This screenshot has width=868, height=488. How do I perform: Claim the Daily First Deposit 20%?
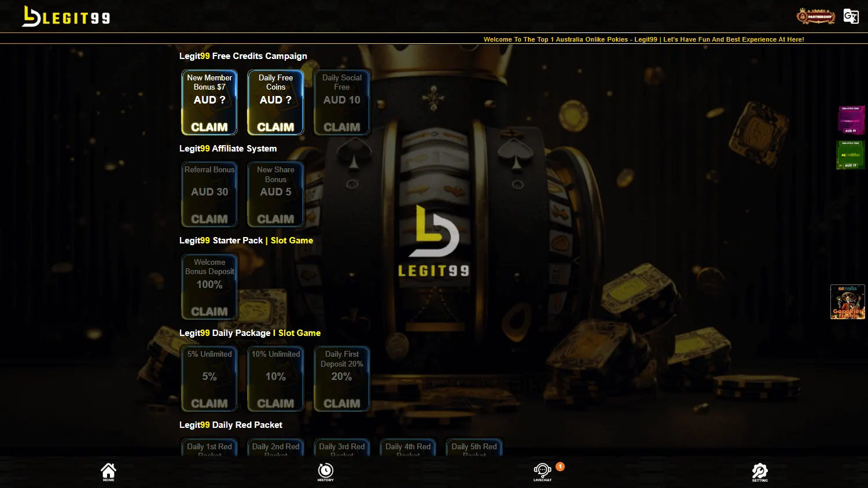coord(342,379)
